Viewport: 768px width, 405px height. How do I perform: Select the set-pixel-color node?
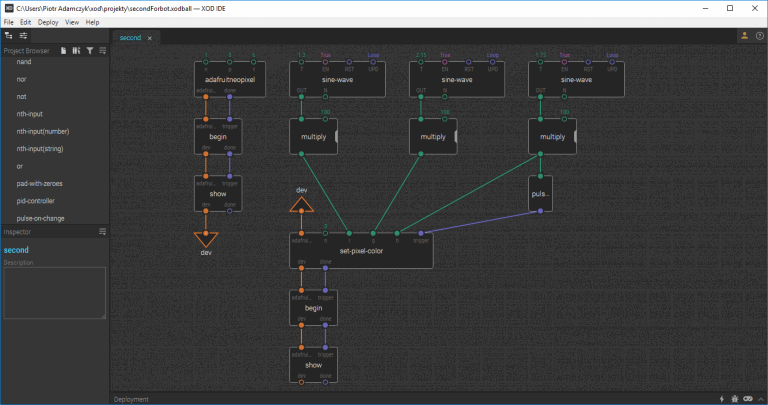[361, 252]
